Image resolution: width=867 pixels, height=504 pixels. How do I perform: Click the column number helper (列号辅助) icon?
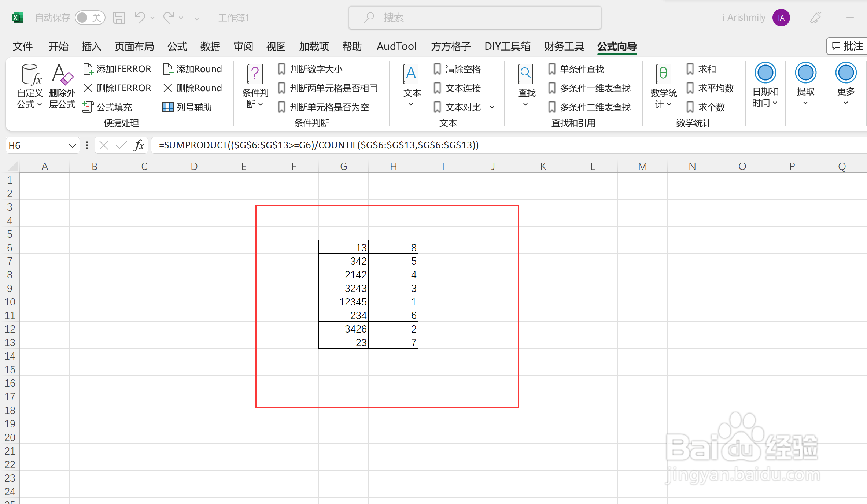[x=167, y=107]
